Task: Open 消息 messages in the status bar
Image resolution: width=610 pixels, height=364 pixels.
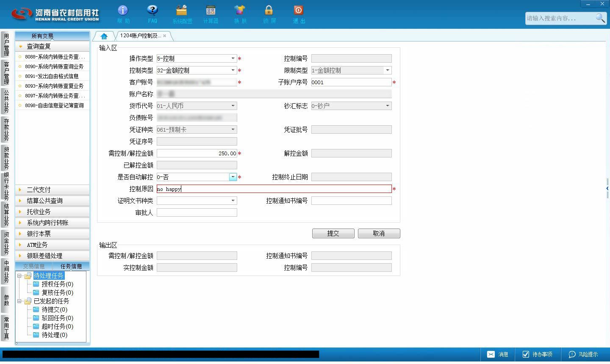Action: (x=498, y=354)
